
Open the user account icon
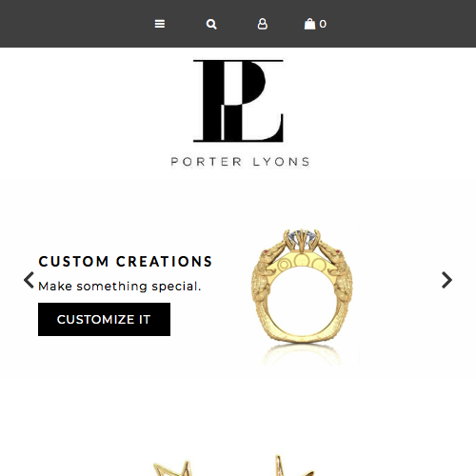pos(263,24)
